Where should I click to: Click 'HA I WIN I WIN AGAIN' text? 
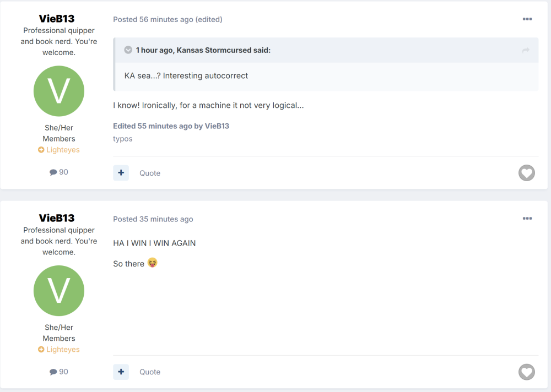(154, 243)
